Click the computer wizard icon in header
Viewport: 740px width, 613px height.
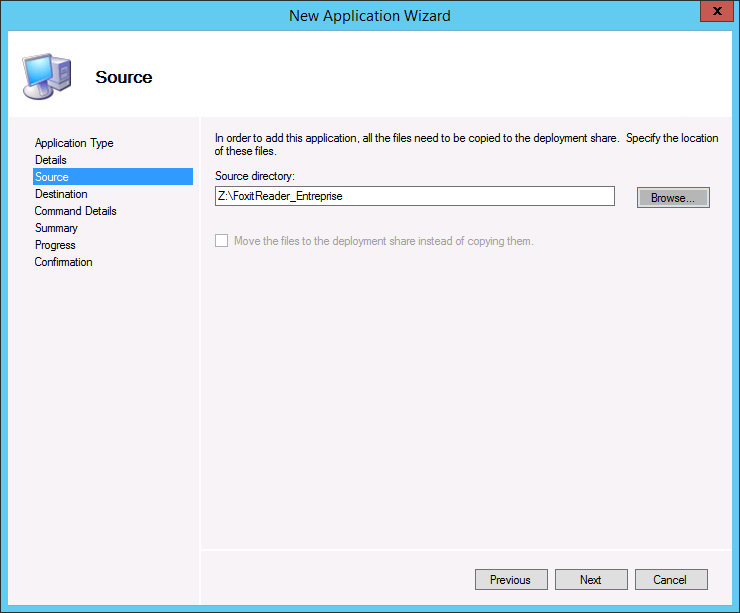tap(45, 75)
